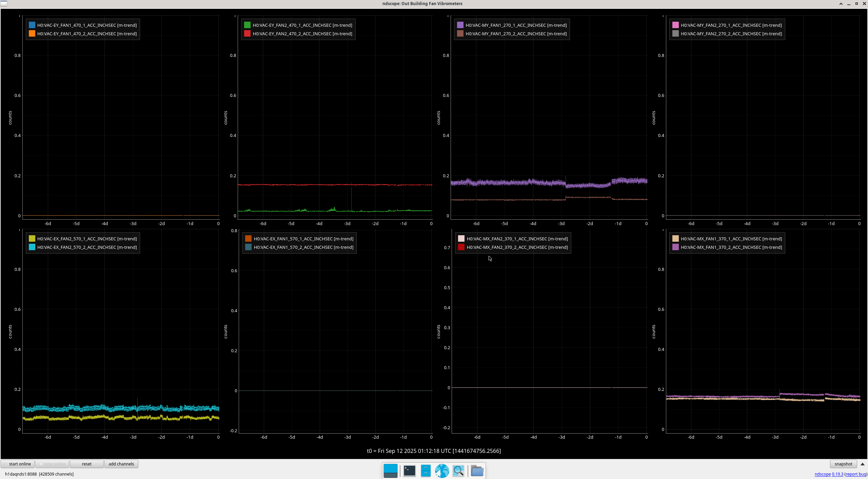Launch the web browser globe icon
Screen dimensions: 868x479
pyautogui.click(x=442, y=471)
